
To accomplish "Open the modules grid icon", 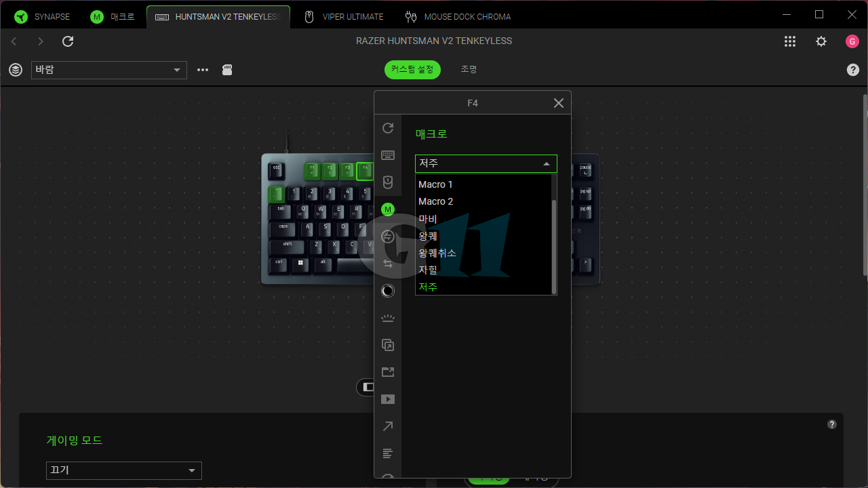I will click(790, 41).
